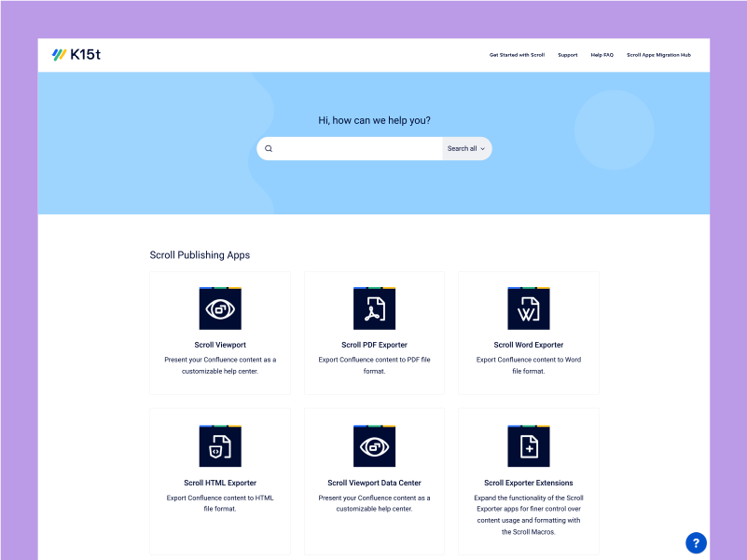Click the Scroll Viewport eye icon
The width and height of the screenshot is (747, 560).
click(220, 308)
